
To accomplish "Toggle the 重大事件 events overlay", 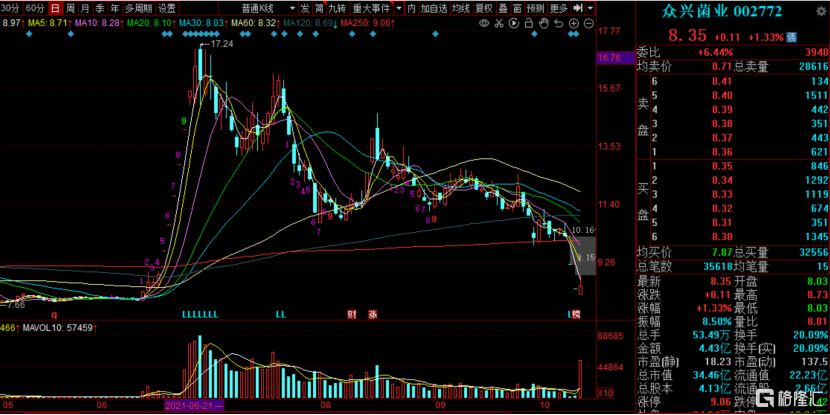I will [371, 8].
